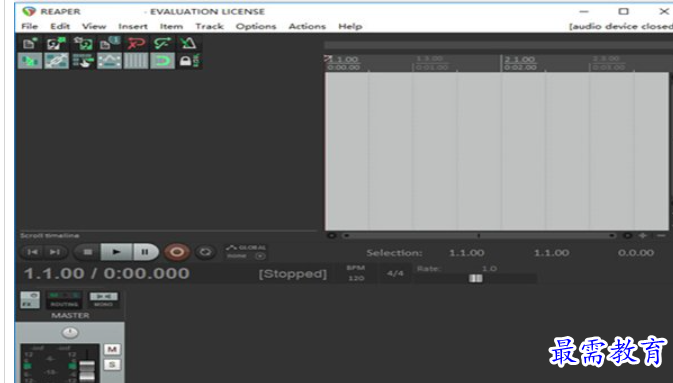Screen dimensions: 673x383
Task: Toggle snap magnet toolbar button
Action: [162, 61]
